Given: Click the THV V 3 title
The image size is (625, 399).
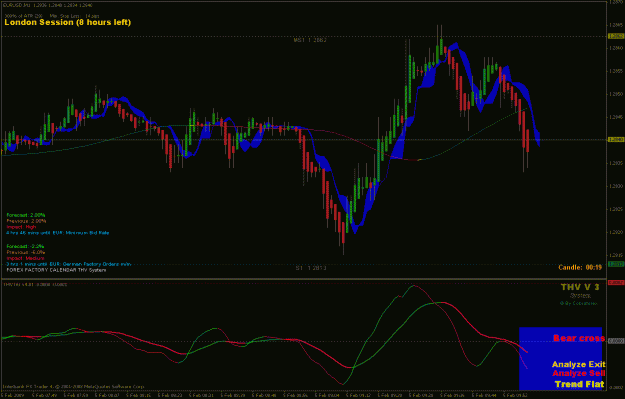Looking at the screenshot, I should pos(580,287).
